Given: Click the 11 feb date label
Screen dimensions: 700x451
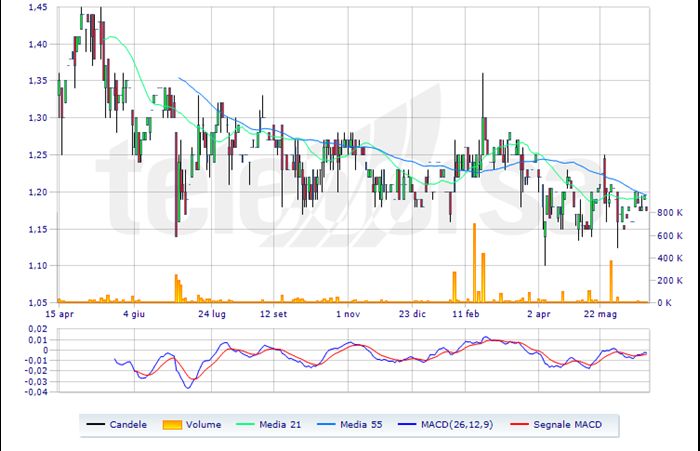Looking at the screenshot, I should (466, 314).
